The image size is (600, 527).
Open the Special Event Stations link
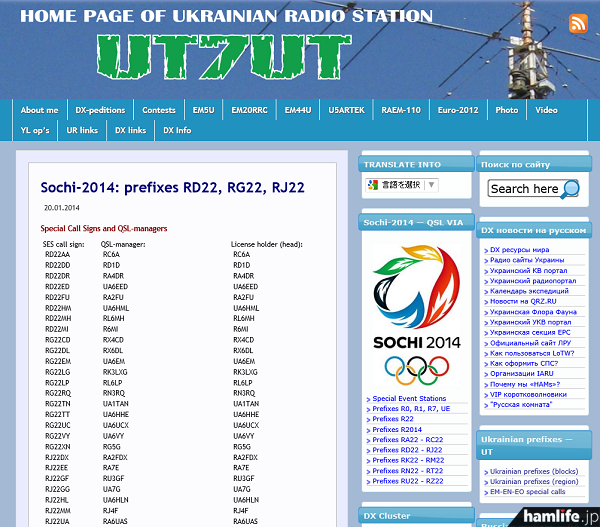(x=409, y=399)
